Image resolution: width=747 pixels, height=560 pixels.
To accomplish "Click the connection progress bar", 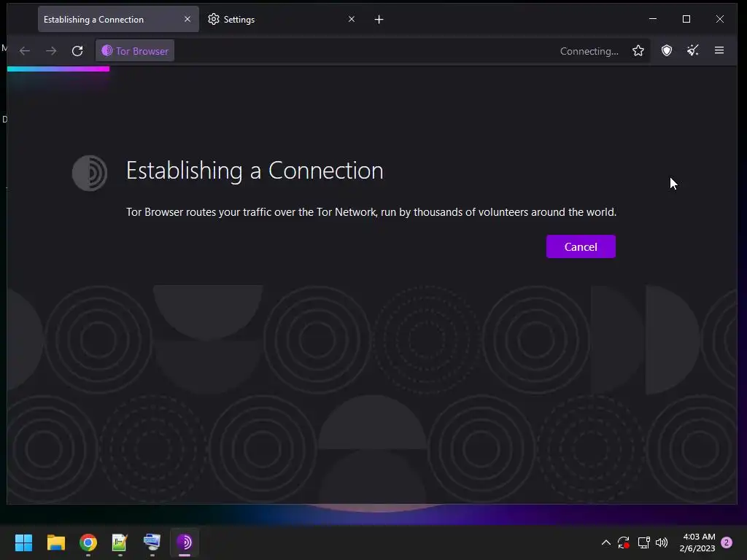I will pyautogui.click(x=58, y=69).
